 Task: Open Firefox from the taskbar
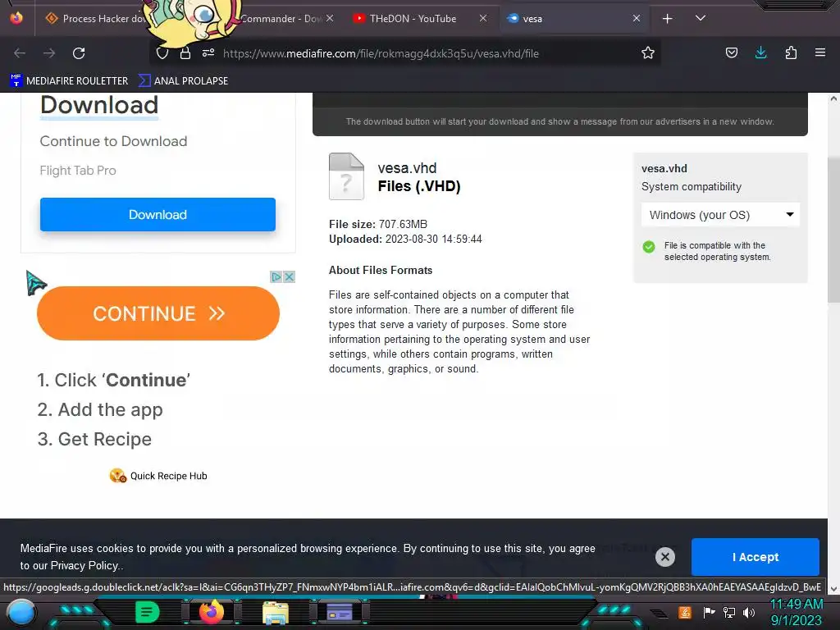[211, 612]
